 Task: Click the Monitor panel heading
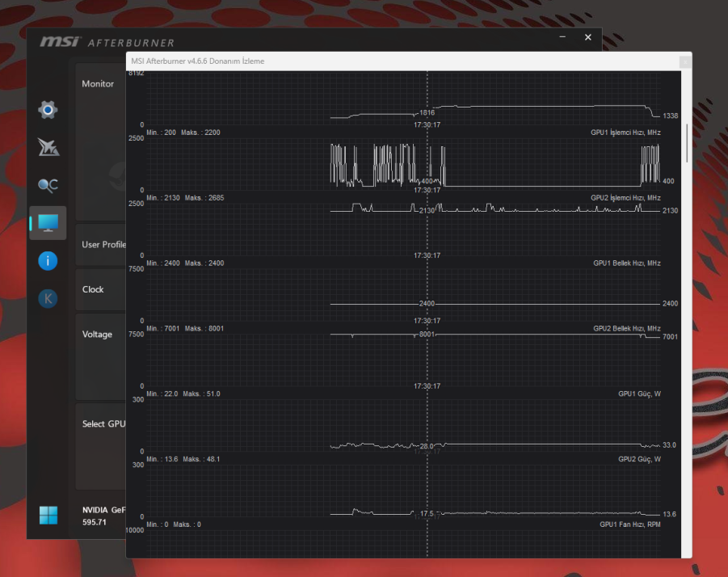(x=98, y=84)
